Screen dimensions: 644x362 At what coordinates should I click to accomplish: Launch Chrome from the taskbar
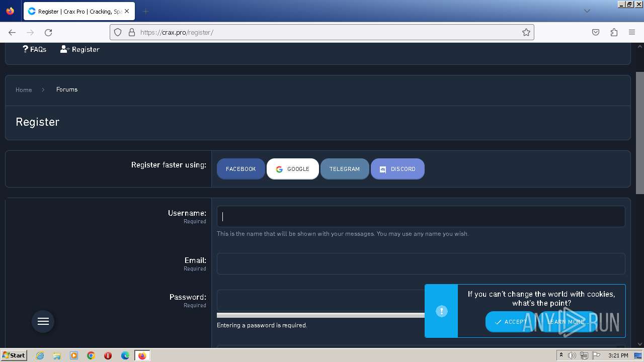click(91, 355)
